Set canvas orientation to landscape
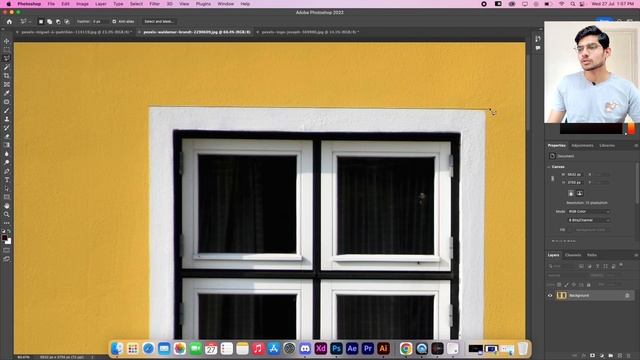Image resolution: width=640 pixels, height=360 pixels. (x=580, y=193)
